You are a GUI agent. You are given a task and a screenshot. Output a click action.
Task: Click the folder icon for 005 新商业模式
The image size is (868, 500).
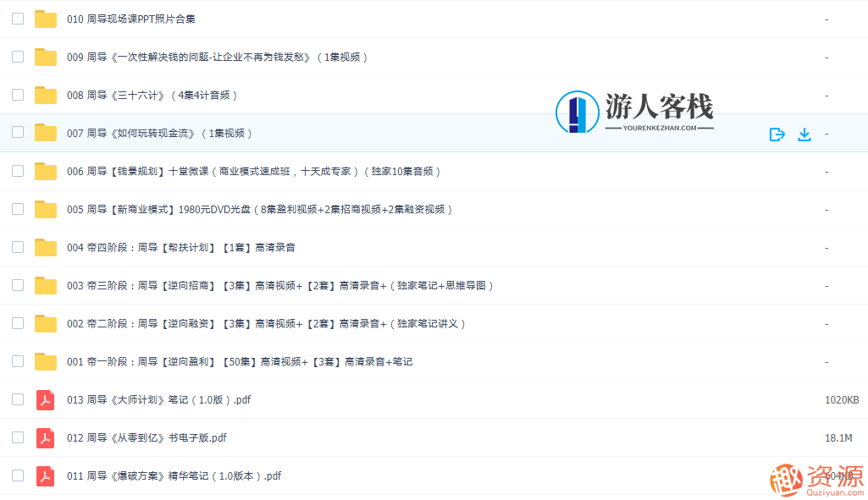click(44, 209)
